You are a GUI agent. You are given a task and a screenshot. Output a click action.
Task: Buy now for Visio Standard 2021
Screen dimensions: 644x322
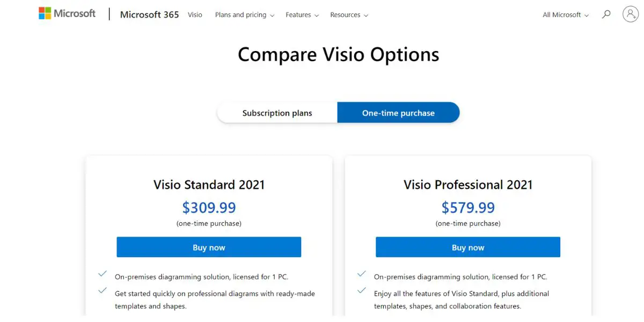[x=209, y=247]
